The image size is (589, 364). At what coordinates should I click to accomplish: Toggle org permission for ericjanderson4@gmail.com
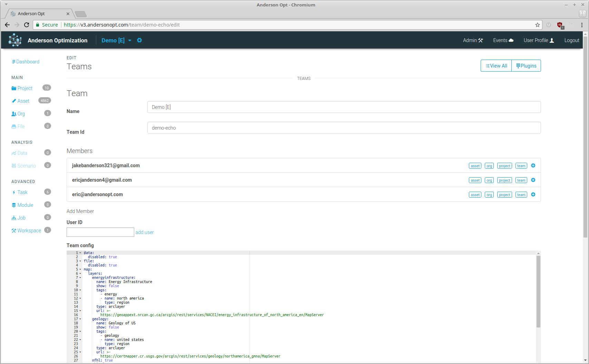pos(489,180)
